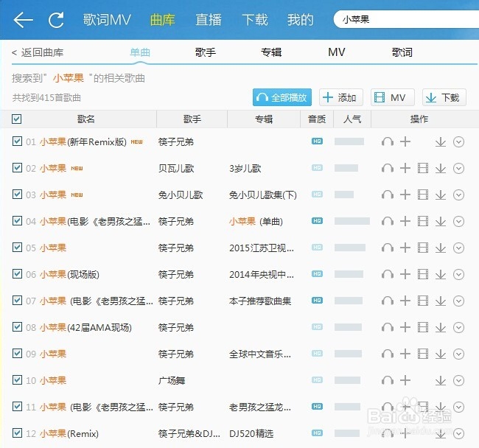Uncheck song 05 checkbox
The height and width of the screenshot is (448, 479).
[x=17, y=247]
